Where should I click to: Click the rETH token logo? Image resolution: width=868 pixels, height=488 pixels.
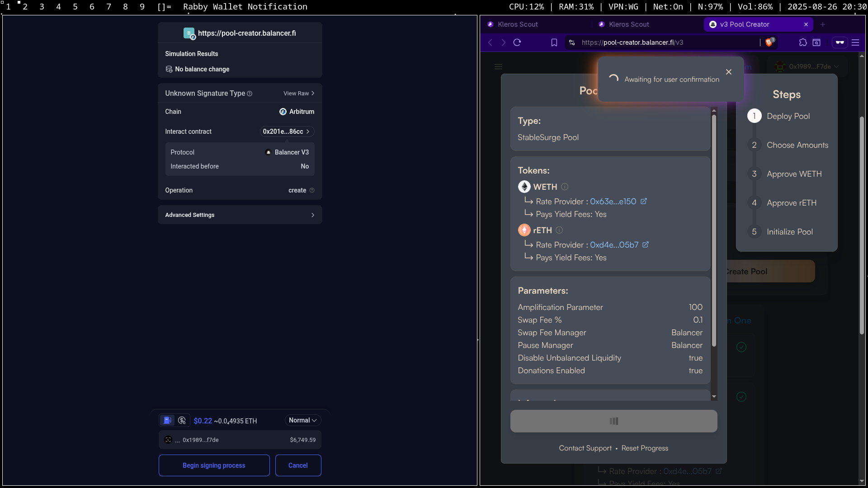(524, 230)
